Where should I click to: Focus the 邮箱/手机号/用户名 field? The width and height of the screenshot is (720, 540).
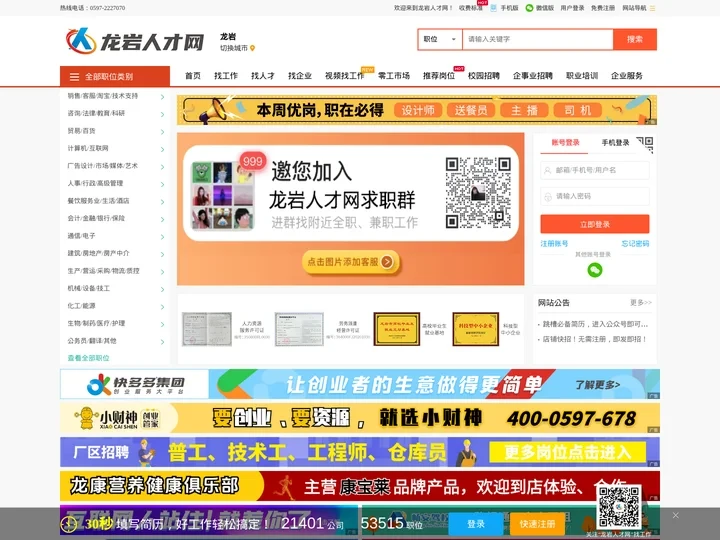pyautogui.click(x=595, y=170)
